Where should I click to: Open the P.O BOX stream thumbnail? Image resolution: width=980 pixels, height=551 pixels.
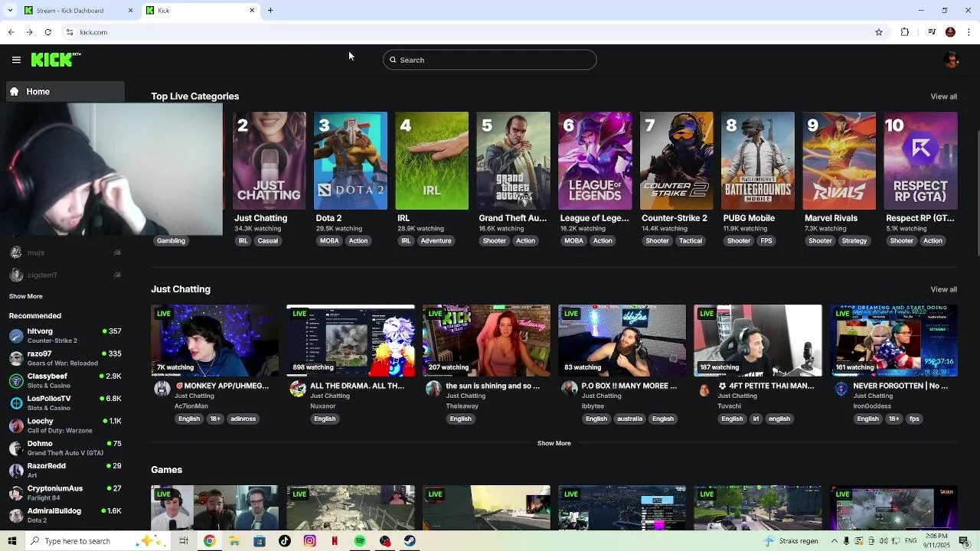pos(622,341)
